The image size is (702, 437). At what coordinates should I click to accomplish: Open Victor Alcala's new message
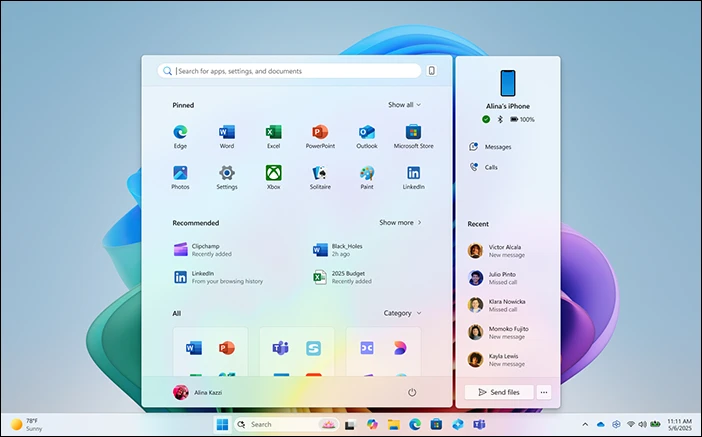click(x=497, y=251)
